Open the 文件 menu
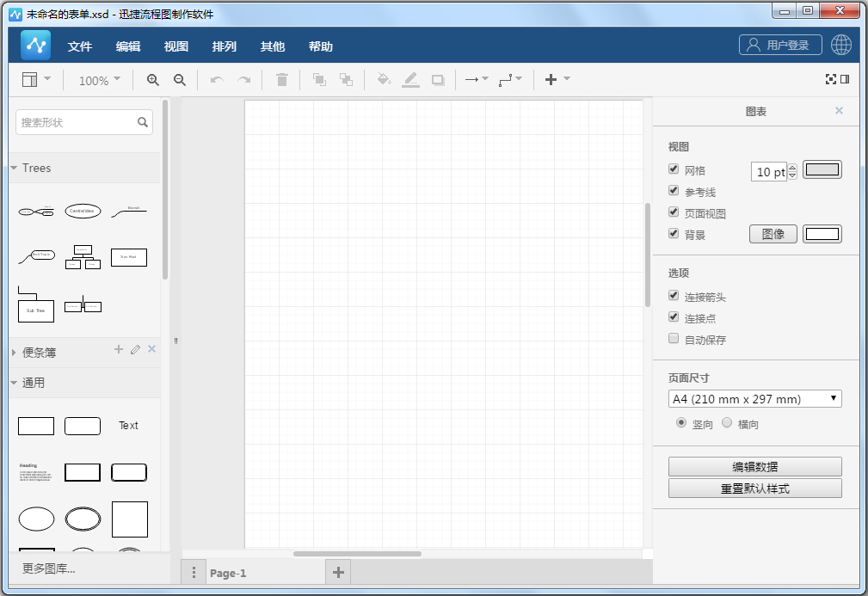The image size is (868, 596). tap(80, 46)
